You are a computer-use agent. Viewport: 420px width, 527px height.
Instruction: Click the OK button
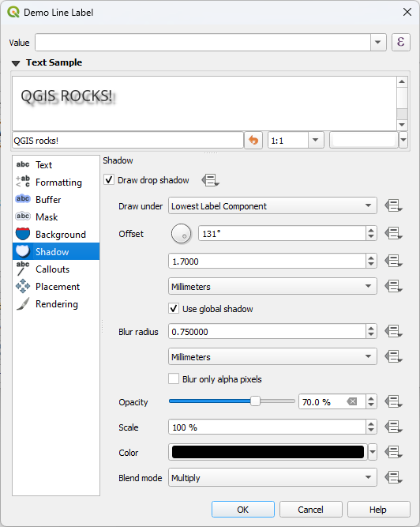pos(242,510)
